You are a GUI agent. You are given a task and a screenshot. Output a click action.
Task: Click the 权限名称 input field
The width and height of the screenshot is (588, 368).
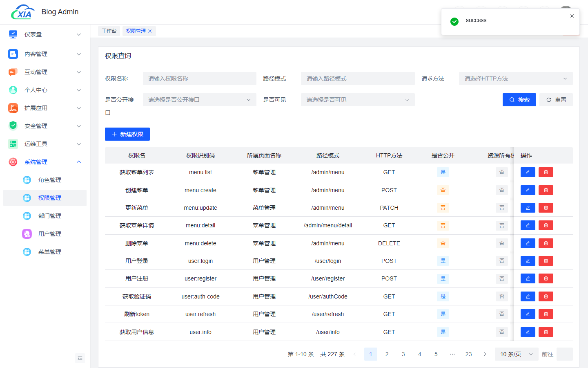click(x=200, y=79)
